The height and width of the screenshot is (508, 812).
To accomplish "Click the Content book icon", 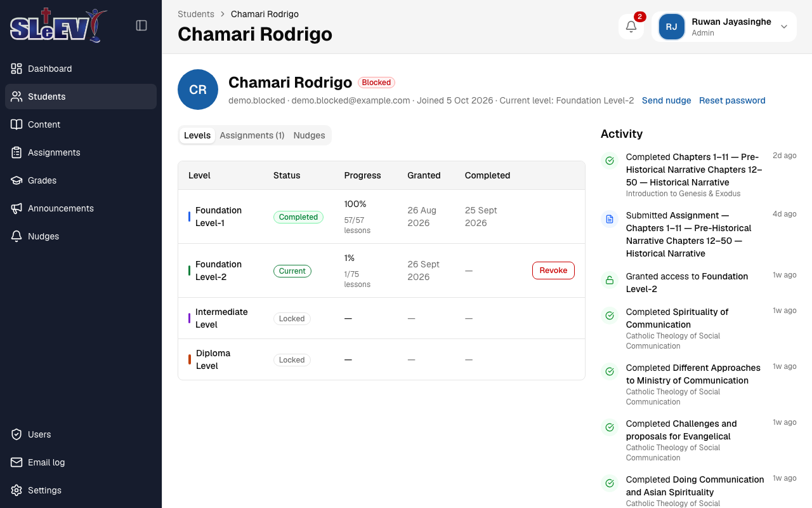I will pos(16,124).
